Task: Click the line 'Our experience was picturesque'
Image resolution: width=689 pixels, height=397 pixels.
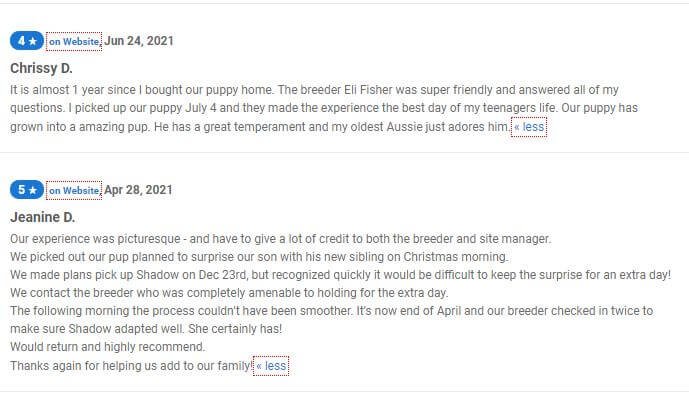Action: tap(280, 239)
